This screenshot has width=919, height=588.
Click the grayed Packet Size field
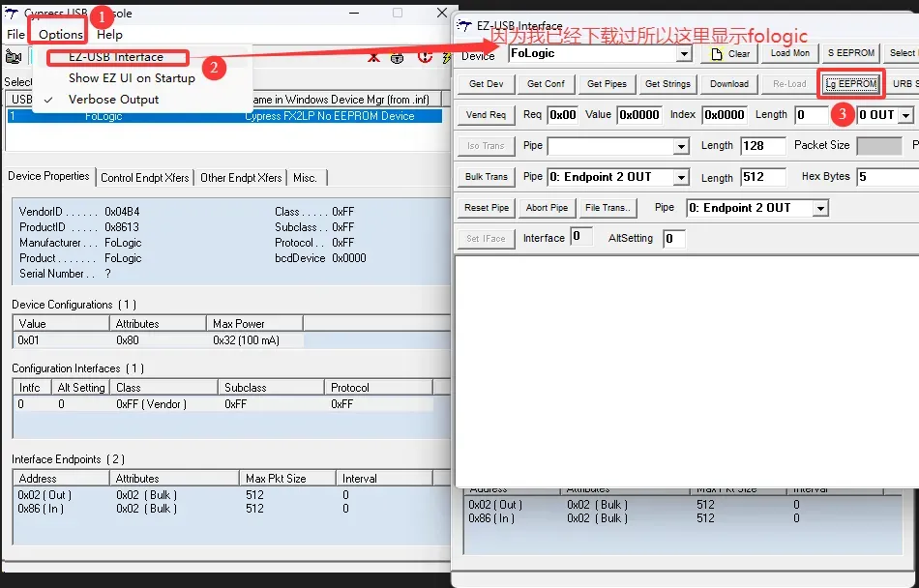pyautogui.click(x=879, y=146)
